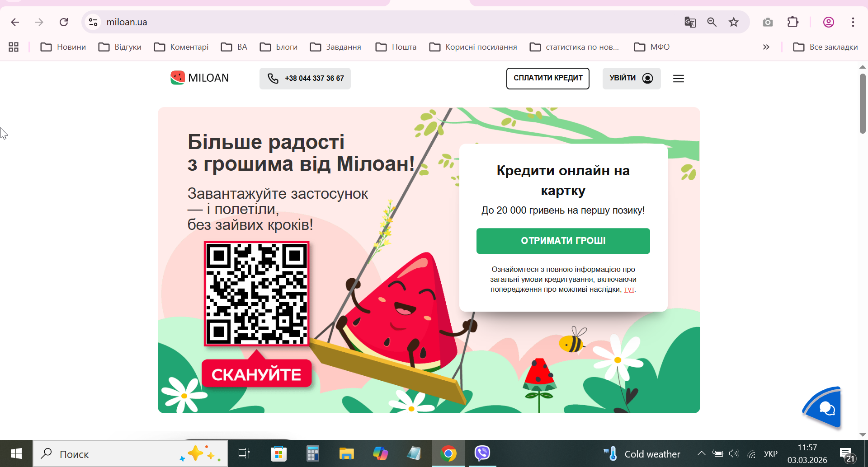
Task: Expand the hidden bookmarks chevron
Action: tap(766, 47)
